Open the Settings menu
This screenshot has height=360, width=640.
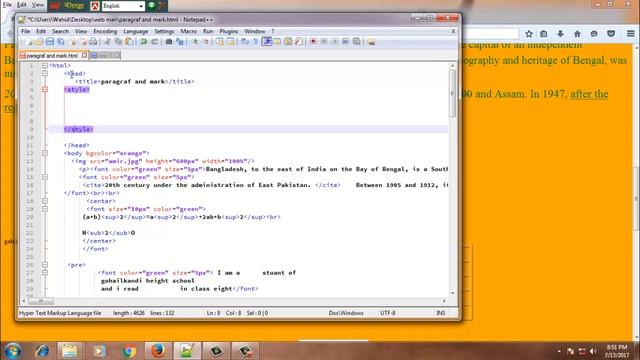click(x=164, y=31)
